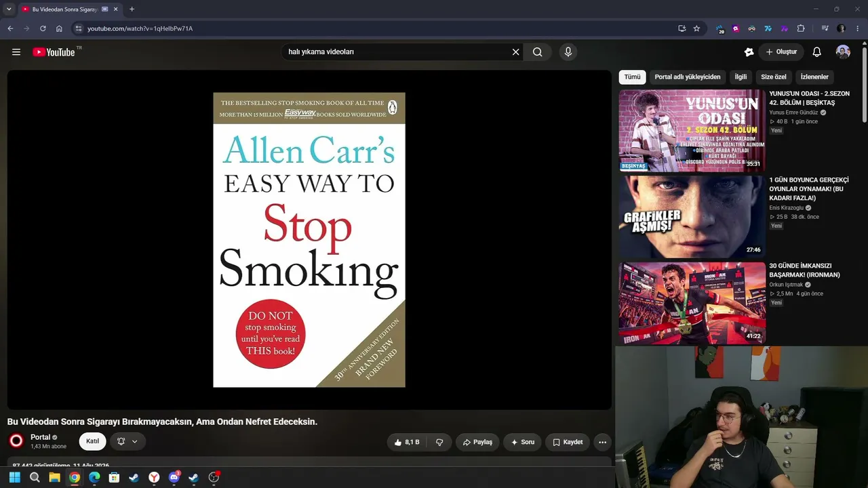Open Discord from the taskbar
This screenshot has width=868, height=488.
point(174,478)
